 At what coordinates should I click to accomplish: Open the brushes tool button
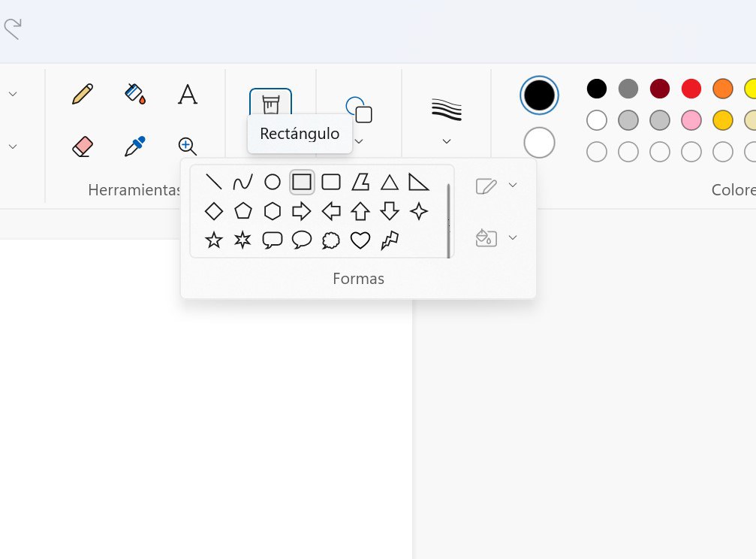pos(270,102)
